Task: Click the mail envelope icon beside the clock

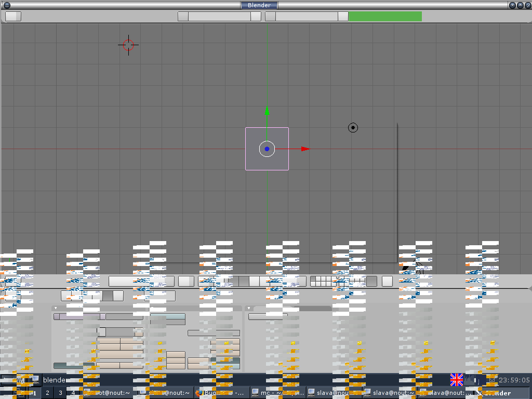Action: tap(492, 380)
